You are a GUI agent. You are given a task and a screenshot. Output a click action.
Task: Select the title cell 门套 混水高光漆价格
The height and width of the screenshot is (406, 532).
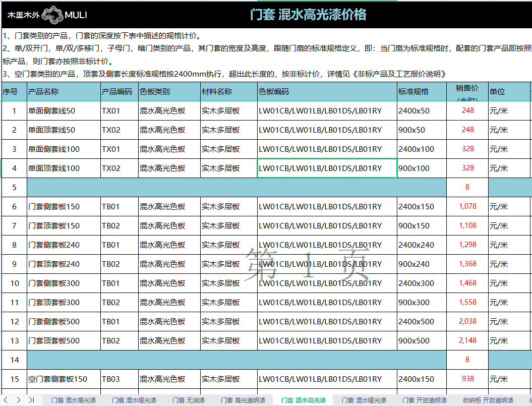click(x=308, y=15)
